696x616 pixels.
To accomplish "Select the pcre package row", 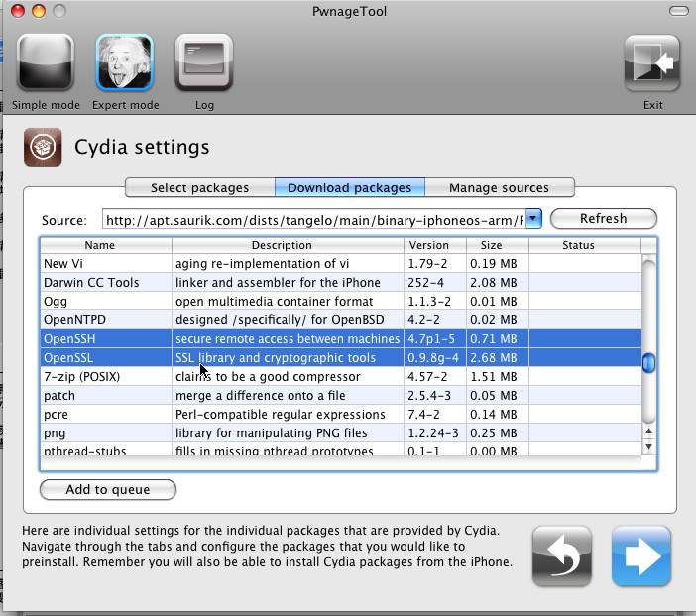I will click(341, 414).
